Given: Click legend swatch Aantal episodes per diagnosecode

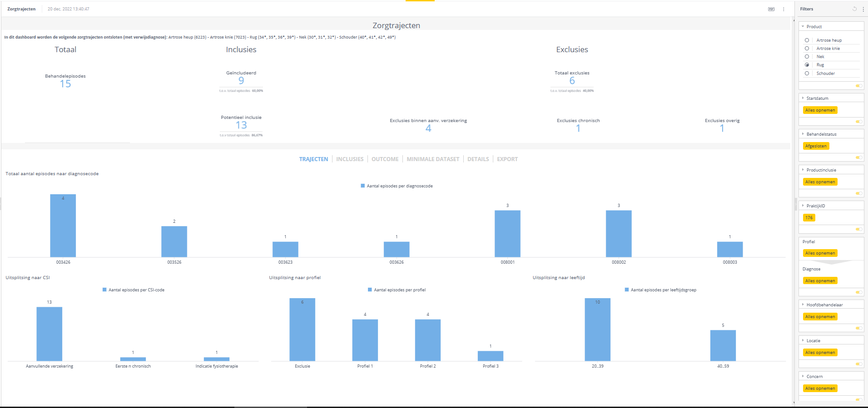Looking at the screenshot, I should [x=363, y=186].
